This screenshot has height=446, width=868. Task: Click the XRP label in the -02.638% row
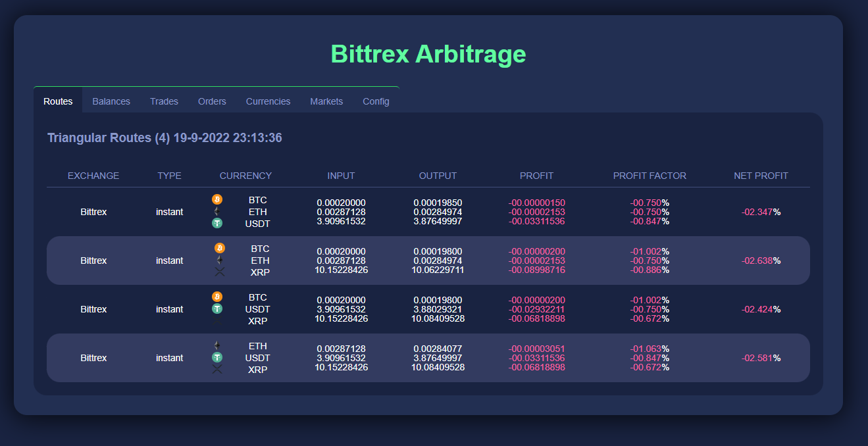260,272
